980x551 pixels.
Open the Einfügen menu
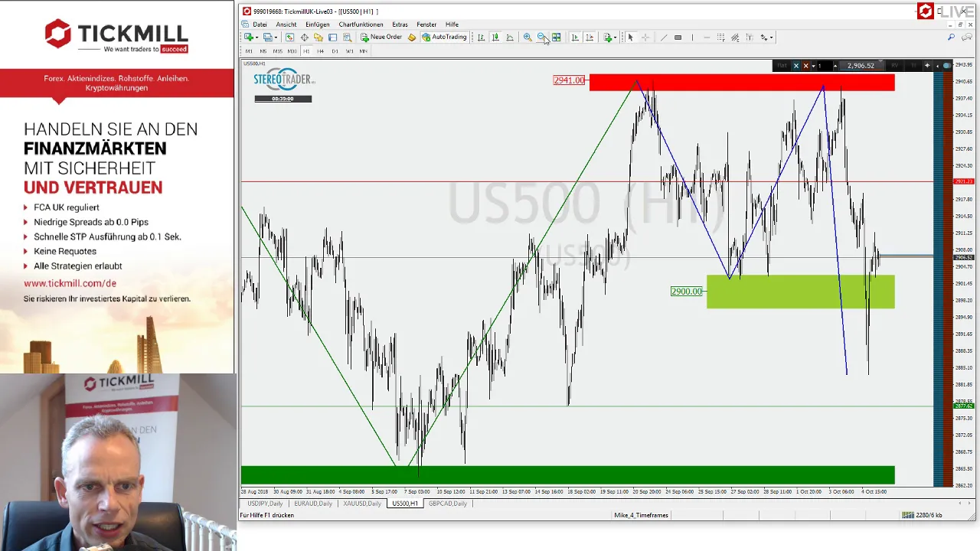click(317, 24)
